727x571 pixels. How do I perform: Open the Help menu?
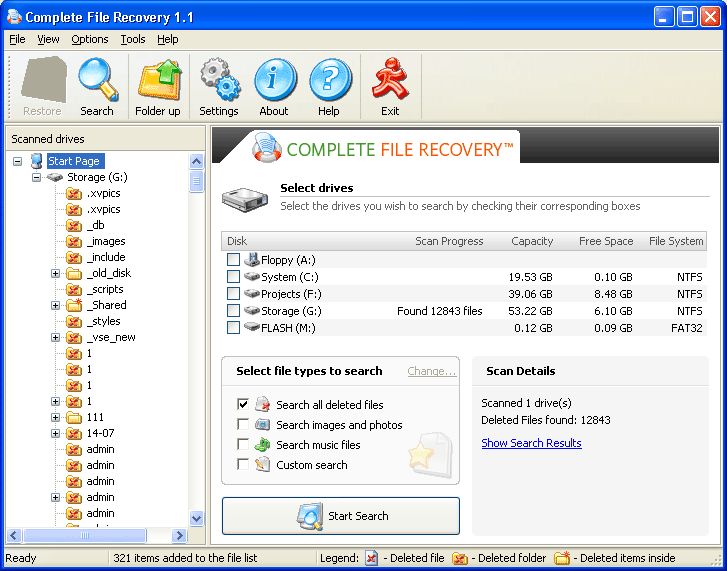(167, 39)
